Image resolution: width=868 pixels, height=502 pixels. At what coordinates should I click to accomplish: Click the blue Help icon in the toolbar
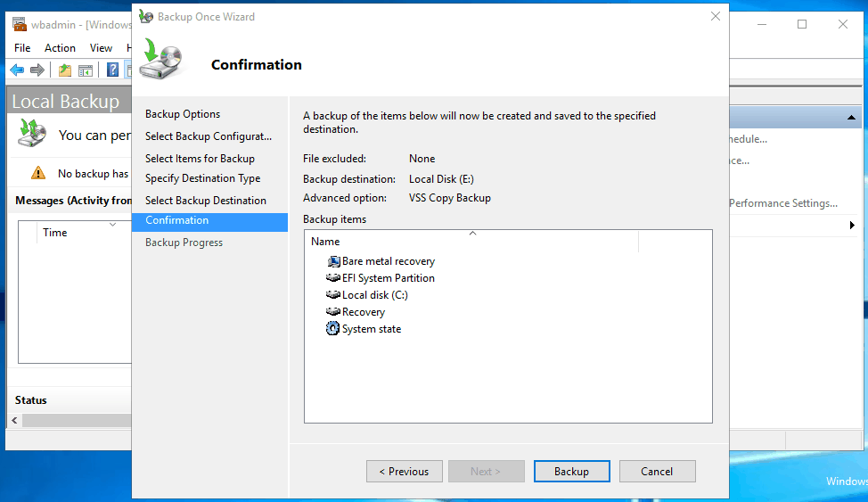click(113, 70)
